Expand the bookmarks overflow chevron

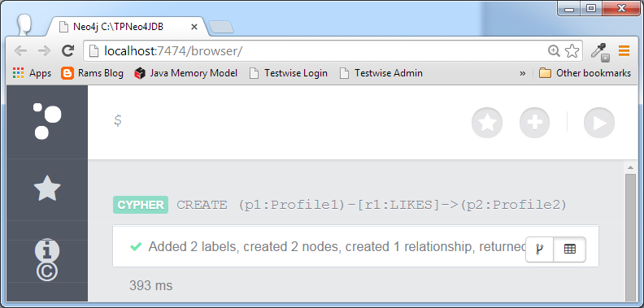coord(522,73)
